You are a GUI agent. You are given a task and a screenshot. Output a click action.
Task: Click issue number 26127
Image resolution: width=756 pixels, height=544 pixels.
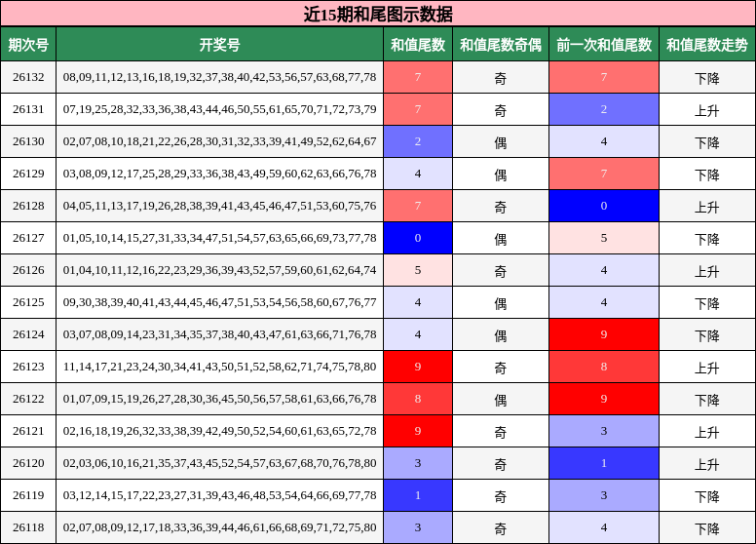pos(28,238)
